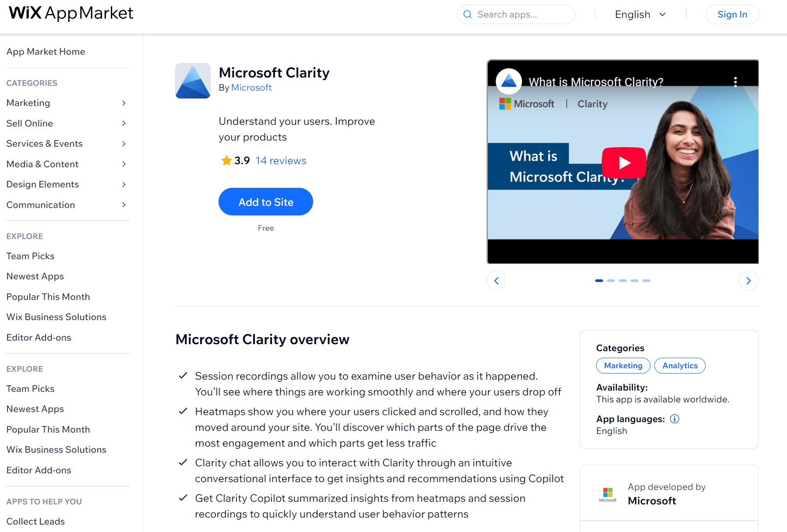Image resolution: width=787 pixels, height=532 pixels.
Task: Click the star rating icon
Action: (226, 160)
